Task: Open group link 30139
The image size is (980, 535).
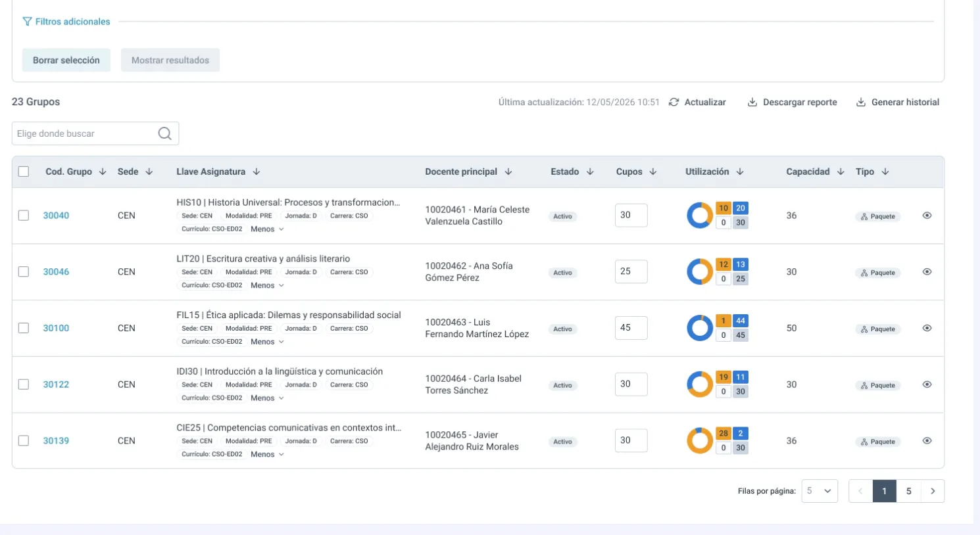Action: pos(56,440)
